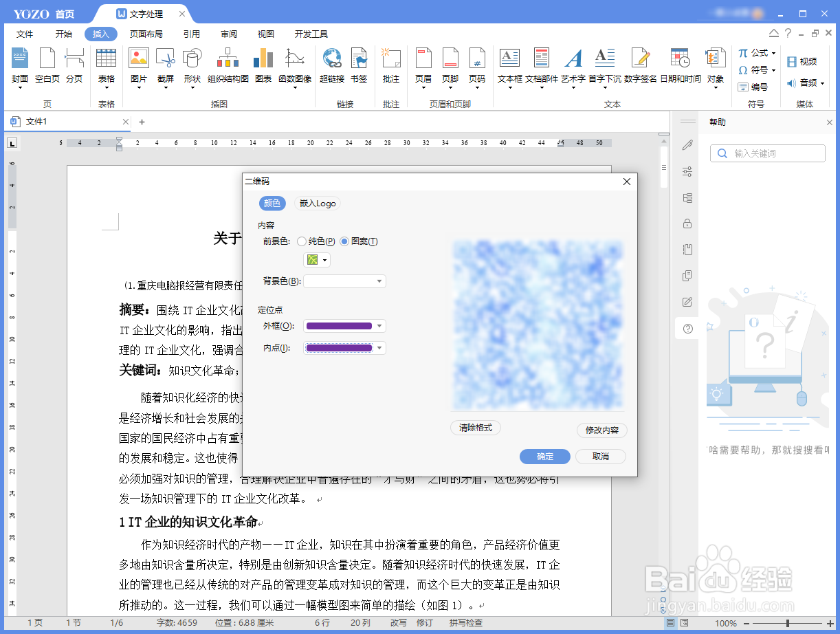The image size is (840, 634).
Task: Switch to the Embed Logo (嵌入Logo) tab
Action: click(317, 204)
